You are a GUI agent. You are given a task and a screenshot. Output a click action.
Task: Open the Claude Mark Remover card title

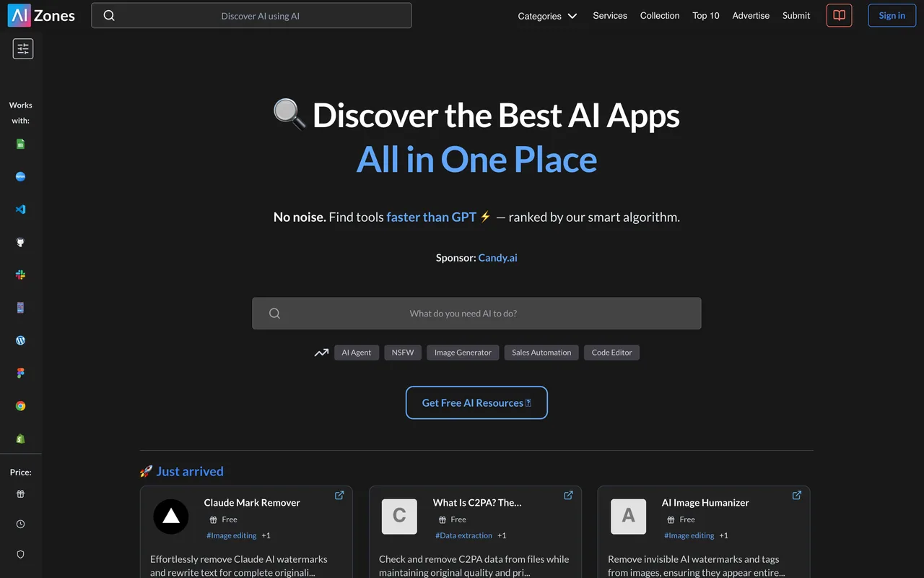pos(252,503)
